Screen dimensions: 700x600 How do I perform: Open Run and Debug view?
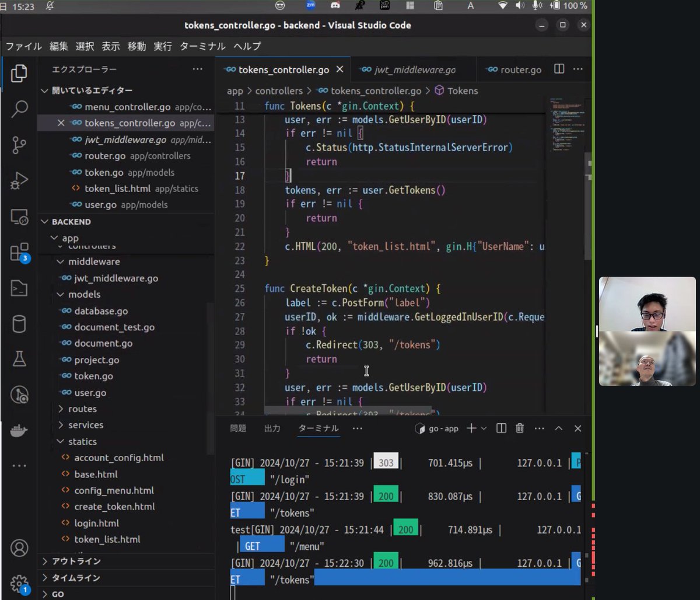(19, 181)
